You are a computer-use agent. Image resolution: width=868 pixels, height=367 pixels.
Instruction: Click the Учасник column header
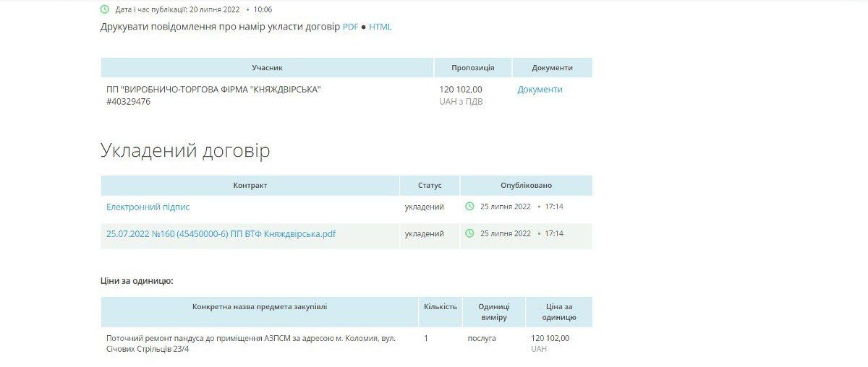[267, 68]
